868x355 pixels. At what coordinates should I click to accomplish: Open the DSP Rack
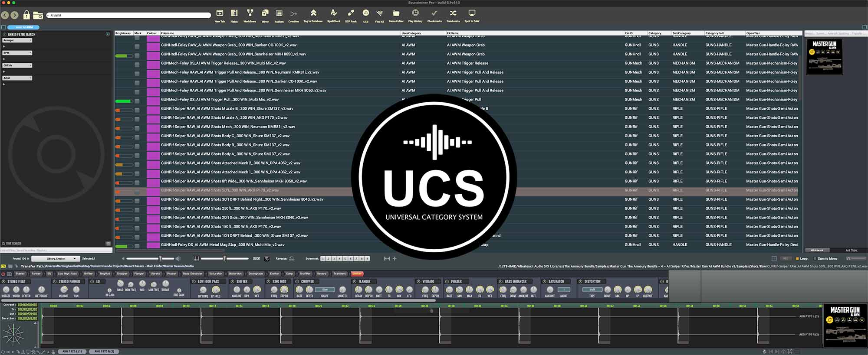point(351,13)
